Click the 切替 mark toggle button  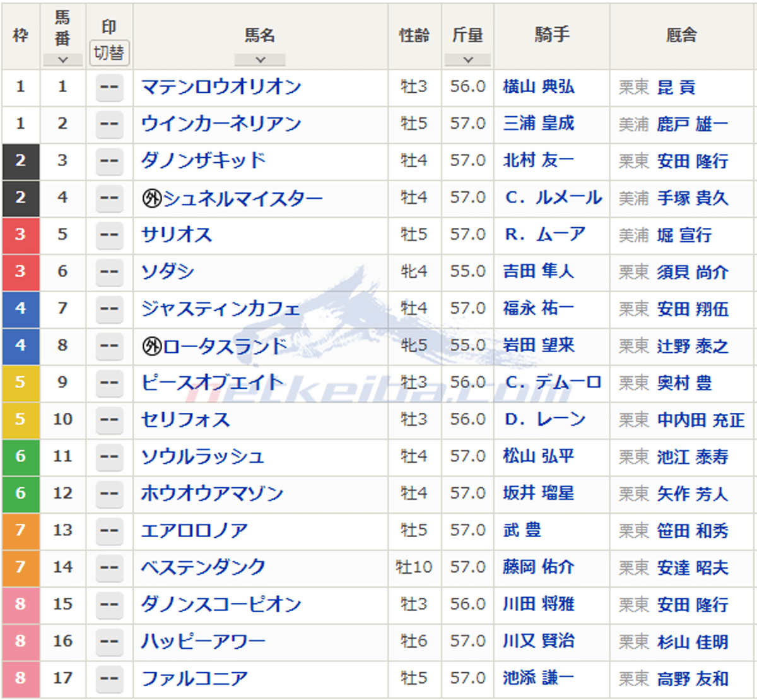click(109, 53)
